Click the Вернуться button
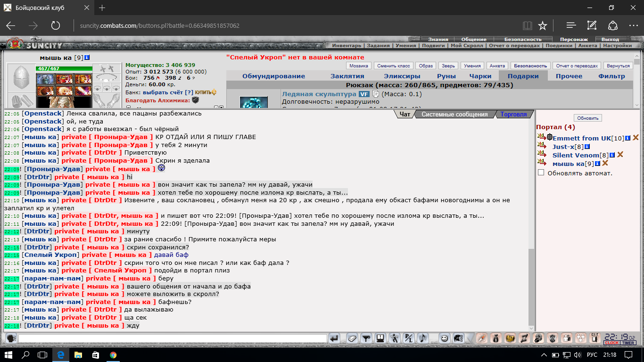This screenshot has width=644, height=362. point(618,66)
